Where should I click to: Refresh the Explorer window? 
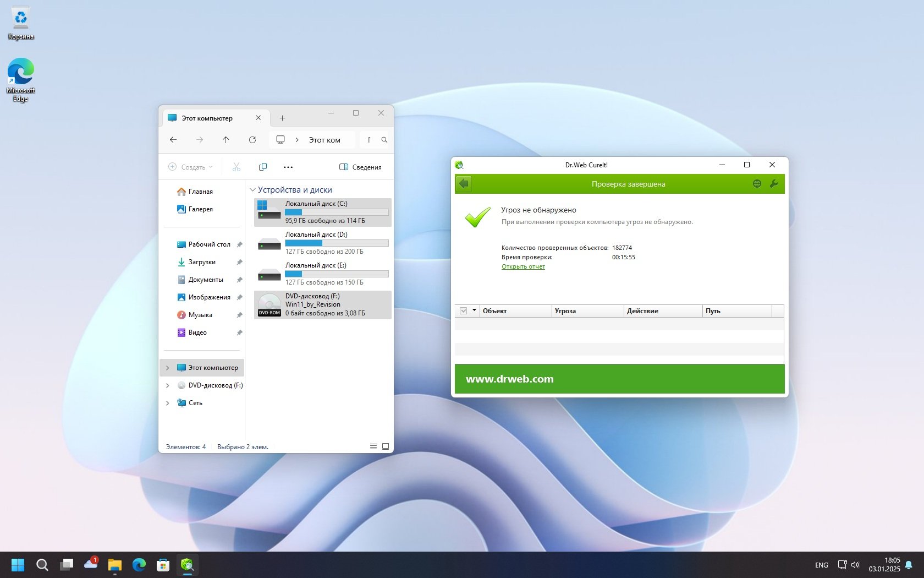(x=252, y=140)
